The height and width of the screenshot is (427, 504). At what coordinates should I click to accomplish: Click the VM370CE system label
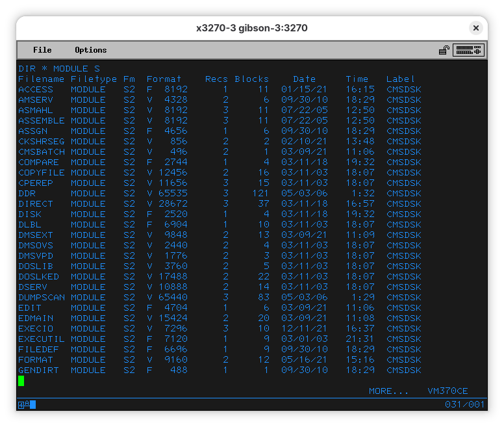447,391
